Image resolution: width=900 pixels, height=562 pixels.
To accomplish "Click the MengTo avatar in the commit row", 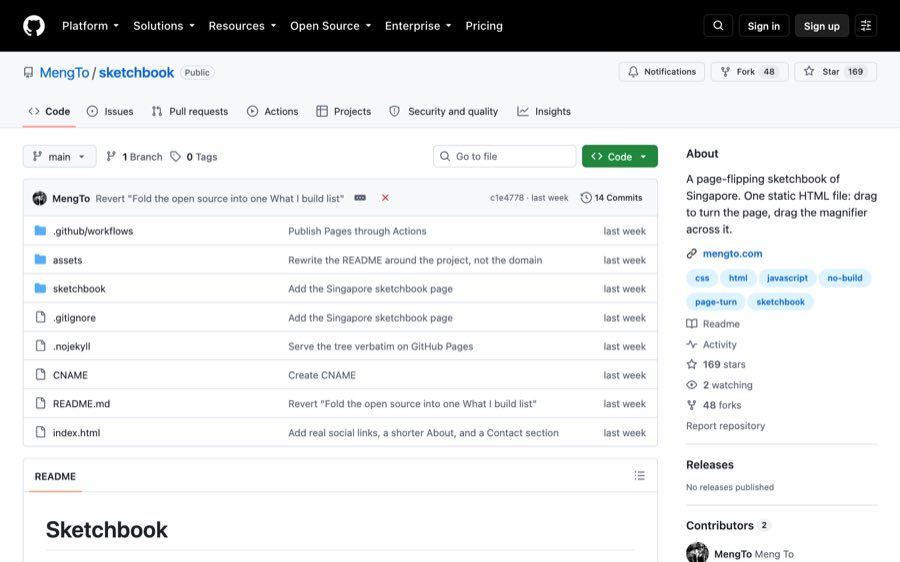I will coord(40,198).
